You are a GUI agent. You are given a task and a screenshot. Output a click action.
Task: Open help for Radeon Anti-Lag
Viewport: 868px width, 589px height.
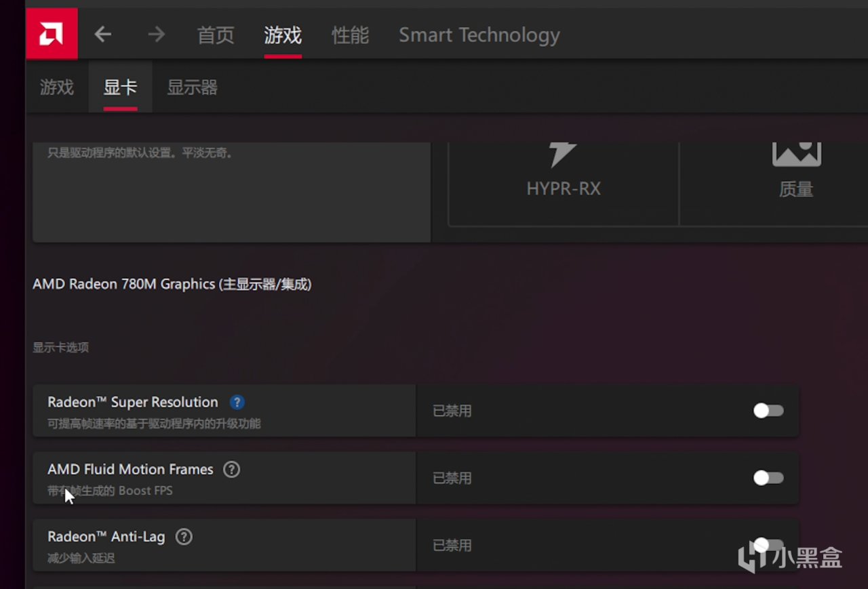coord(184,537)
